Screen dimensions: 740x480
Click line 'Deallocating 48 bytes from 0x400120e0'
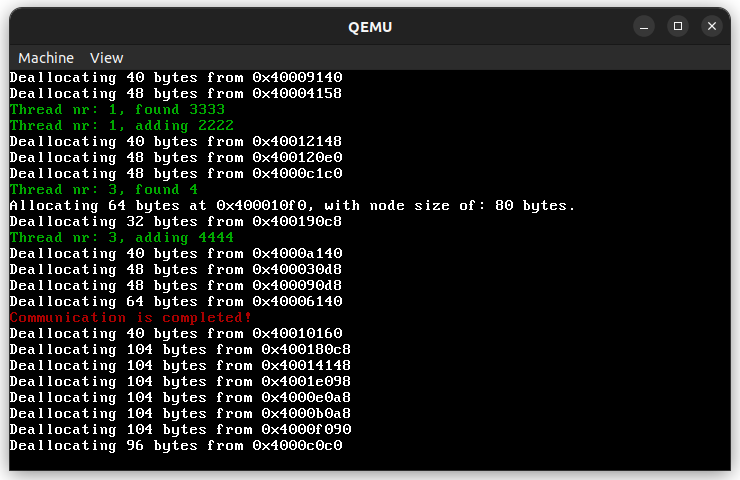pyautogui.click(x=176, y=158)
